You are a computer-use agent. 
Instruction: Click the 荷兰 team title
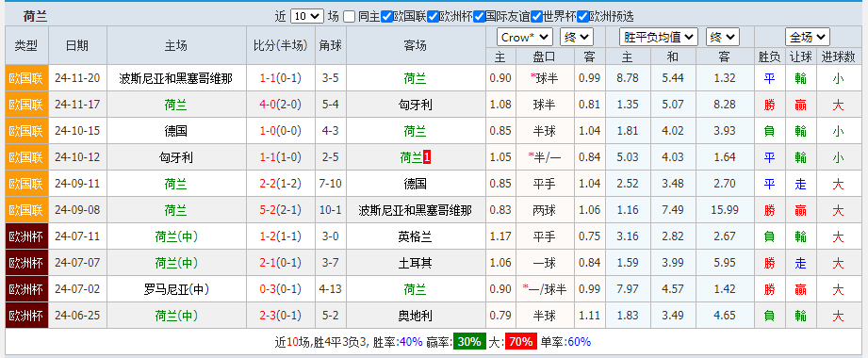click(x=36, y=17)
